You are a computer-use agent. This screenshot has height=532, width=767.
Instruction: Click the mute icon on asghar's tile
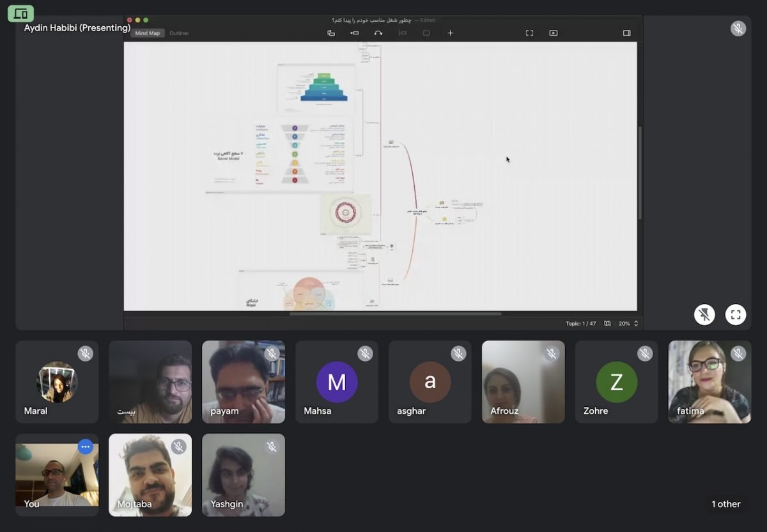tap(459, 354)
